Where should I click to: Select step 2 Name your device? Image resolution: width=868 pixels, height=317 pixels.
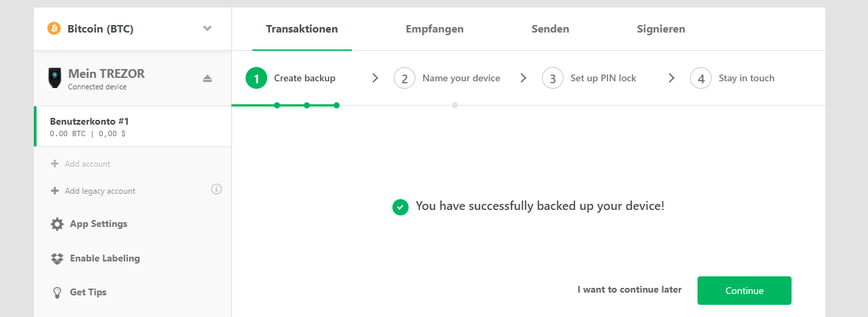(x=447, y=78)
